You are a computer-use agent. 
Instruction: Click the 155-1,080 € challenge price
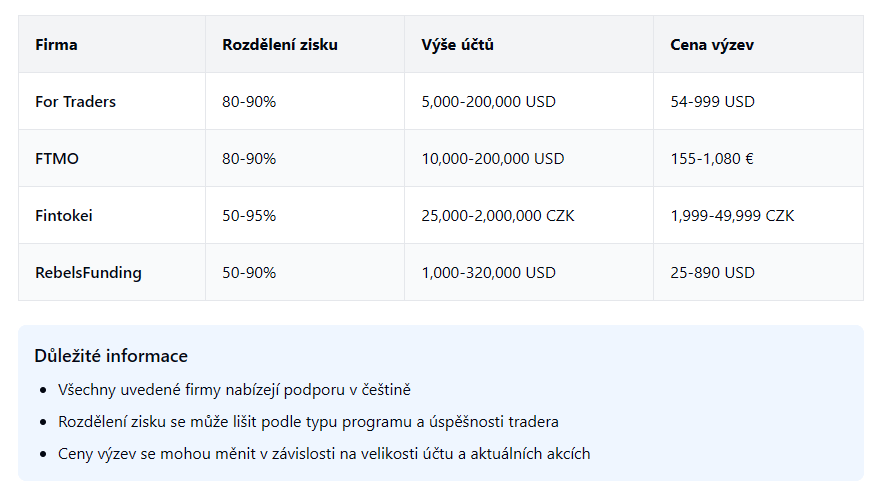712,158
